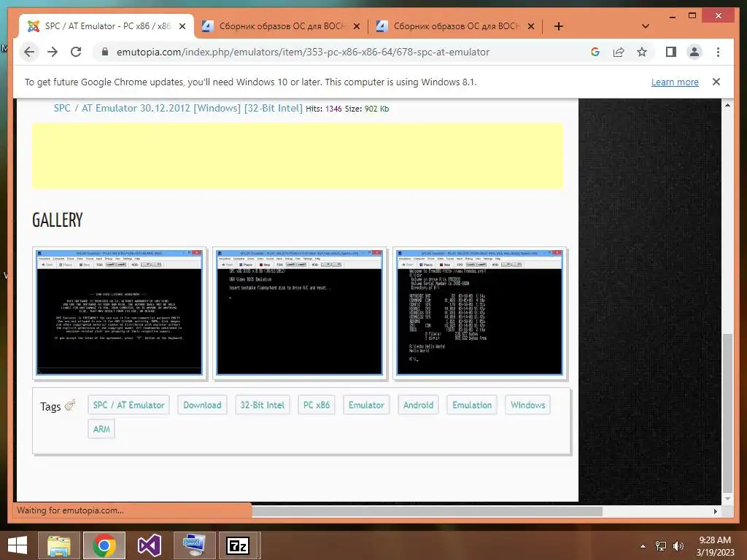Select the Windows tag
Viewport: 747px width, 560px height.
point(527,405)
